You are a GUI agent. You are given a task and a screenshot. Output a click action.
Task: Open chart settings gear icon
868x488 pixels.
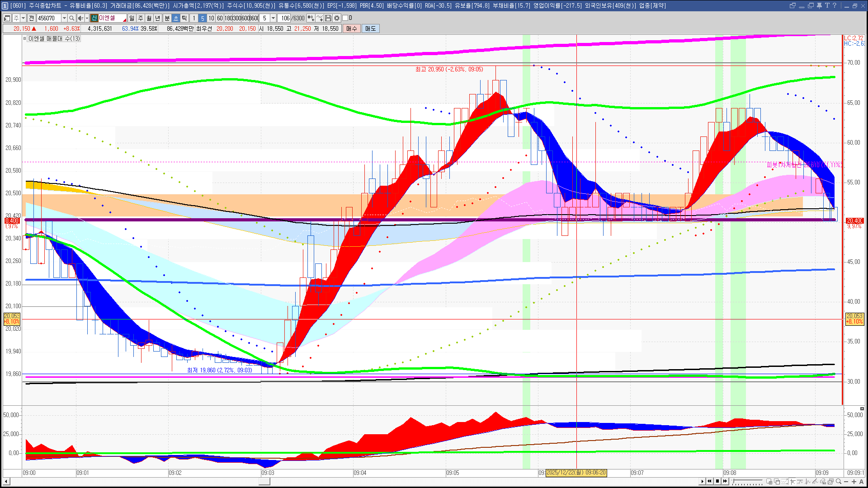click(x=337, y=18)
